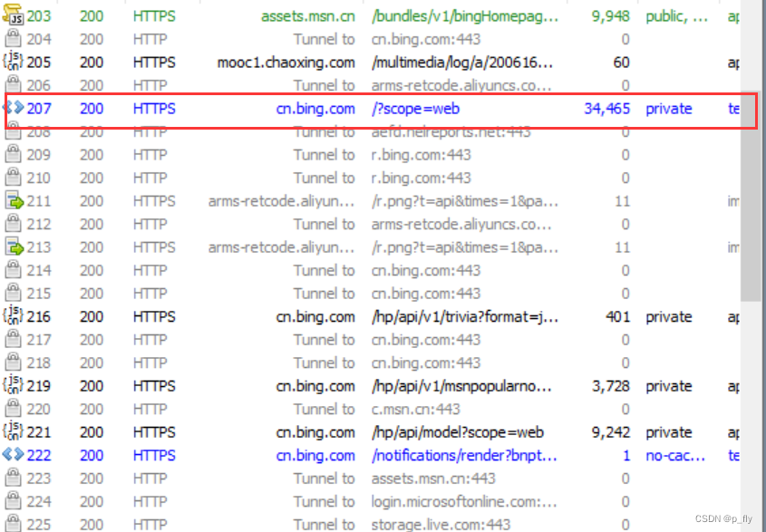This screenshot has width=766, height=532.
Task: Click 'Tunnel to' host cell in session 212
Action: (x=324, y=224)
